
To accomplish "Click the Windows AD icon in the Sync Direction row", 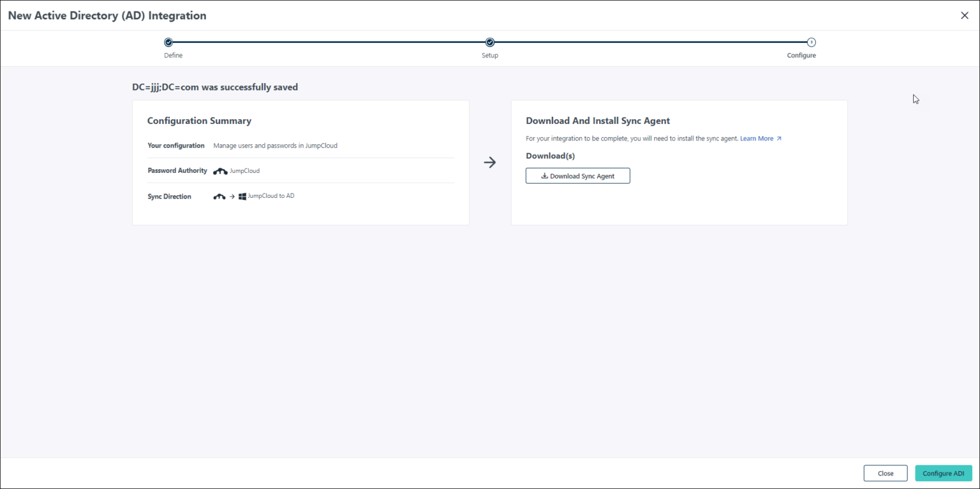I will click(242, 196).
